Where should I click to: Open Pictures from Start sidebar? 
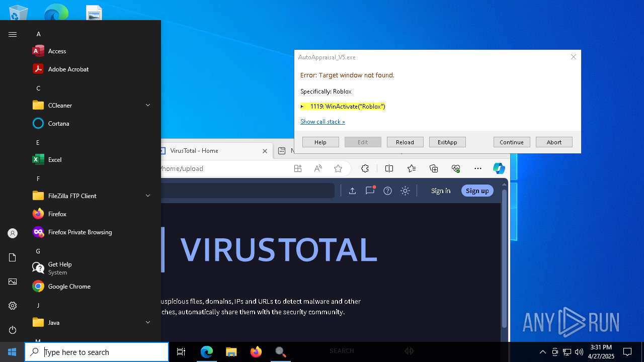click(13, 282)
